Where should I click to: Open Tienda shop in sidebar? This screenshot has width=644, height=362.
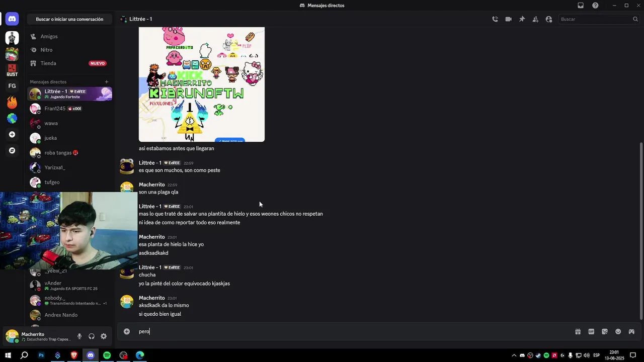70,63
